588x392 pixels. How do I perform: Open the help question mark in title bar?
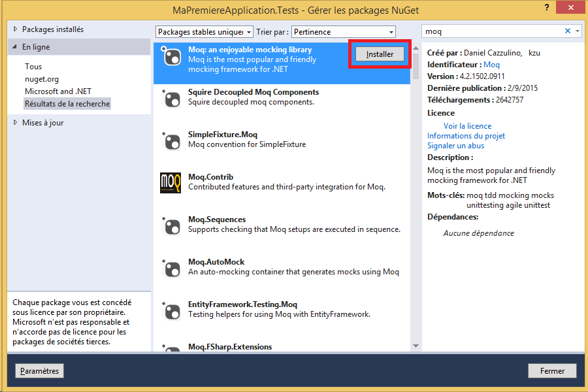(547, 7)
